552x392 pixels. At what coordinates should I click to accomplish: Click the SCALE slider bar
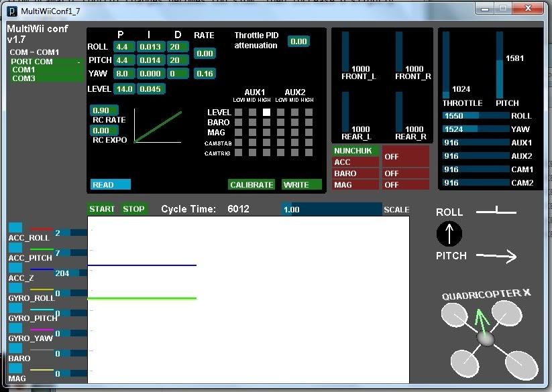pyautogui.click(x=331, y=209)
